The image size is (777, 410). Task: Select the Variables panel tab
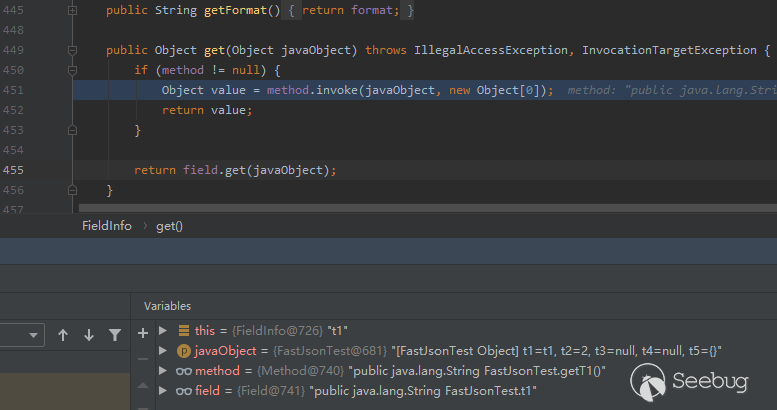pos(167,306)
